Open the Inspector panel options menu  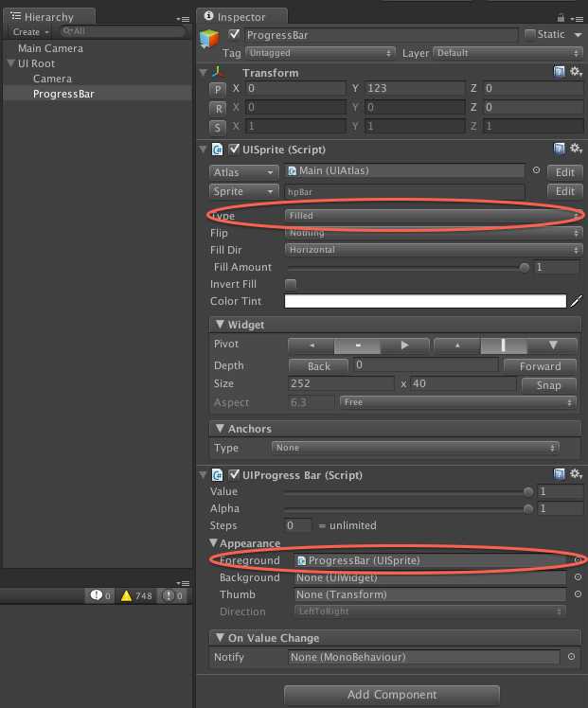click(577, 19)
